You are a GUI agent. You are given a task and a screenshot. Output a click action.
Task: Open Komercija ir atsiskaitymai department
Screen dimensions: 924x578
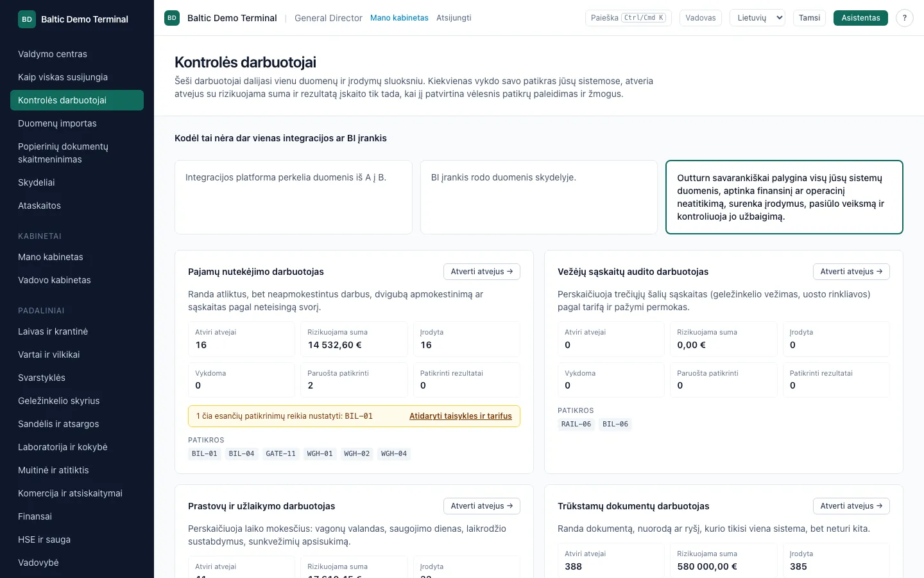tap(77, 493)
